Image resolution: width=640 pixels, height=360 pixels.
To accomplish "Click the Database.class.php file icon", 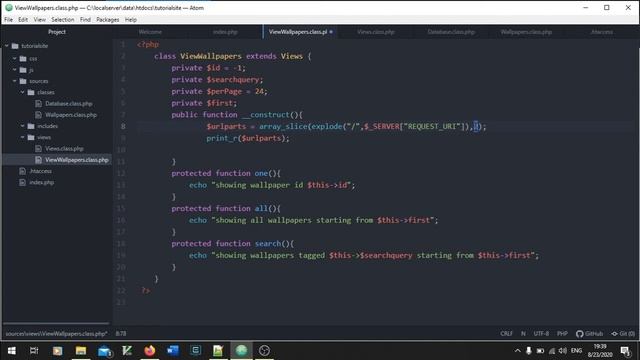I will [38, 104].
